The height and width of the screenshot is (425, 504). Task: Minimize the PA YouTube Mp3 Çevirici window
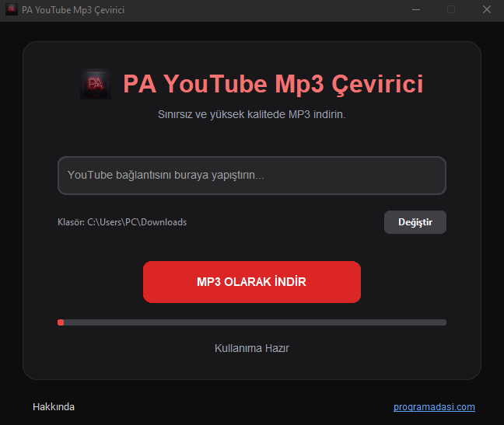pos(416,9)
